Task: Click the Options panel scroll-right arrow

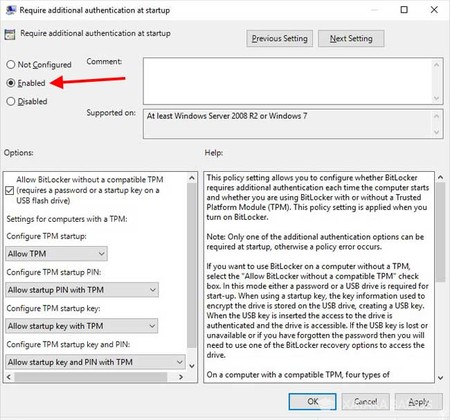Action: (181, 377)
